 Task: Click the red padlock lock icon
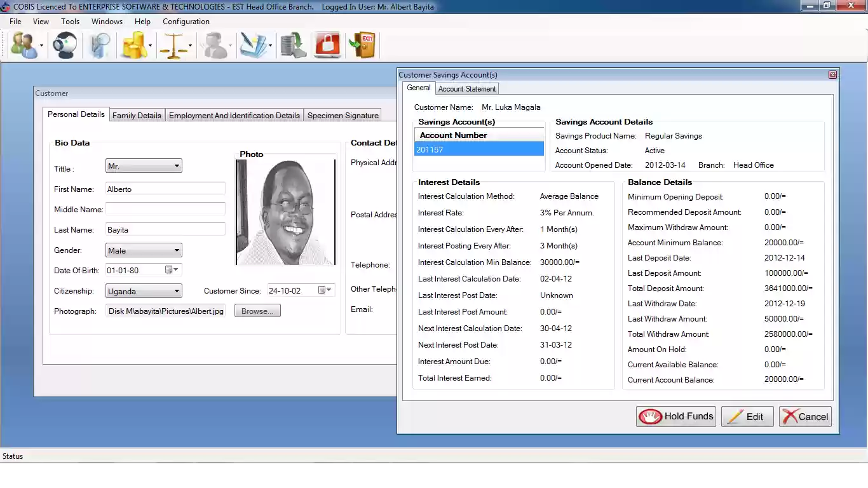(328, 45)
